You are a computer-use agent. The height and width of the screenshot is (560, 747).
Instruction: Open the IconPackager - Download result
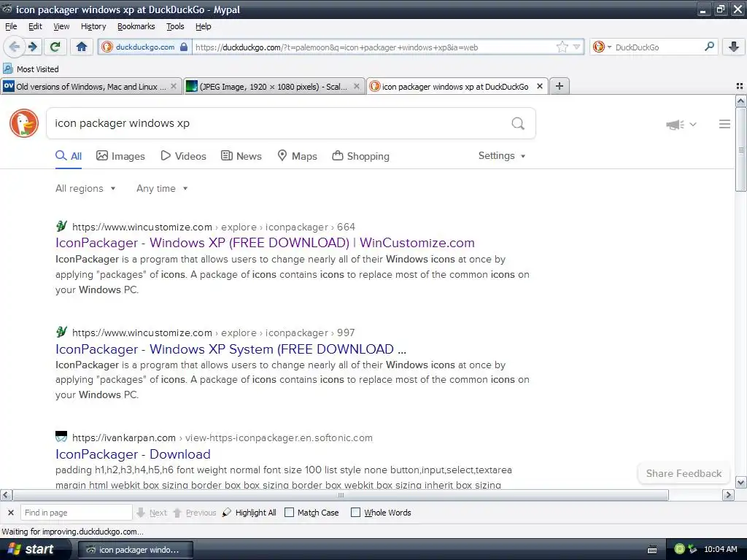pos(133,454)
